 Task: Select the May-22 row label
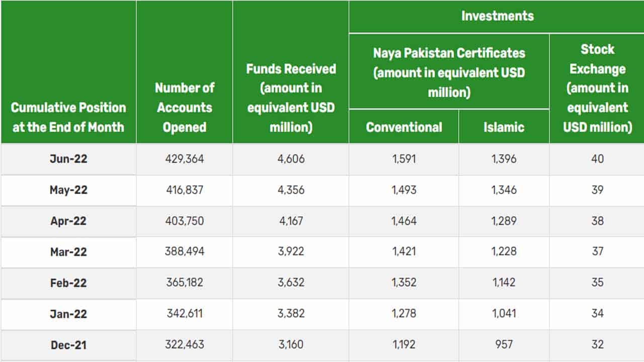pyautogui.click(x=68, y=190)
